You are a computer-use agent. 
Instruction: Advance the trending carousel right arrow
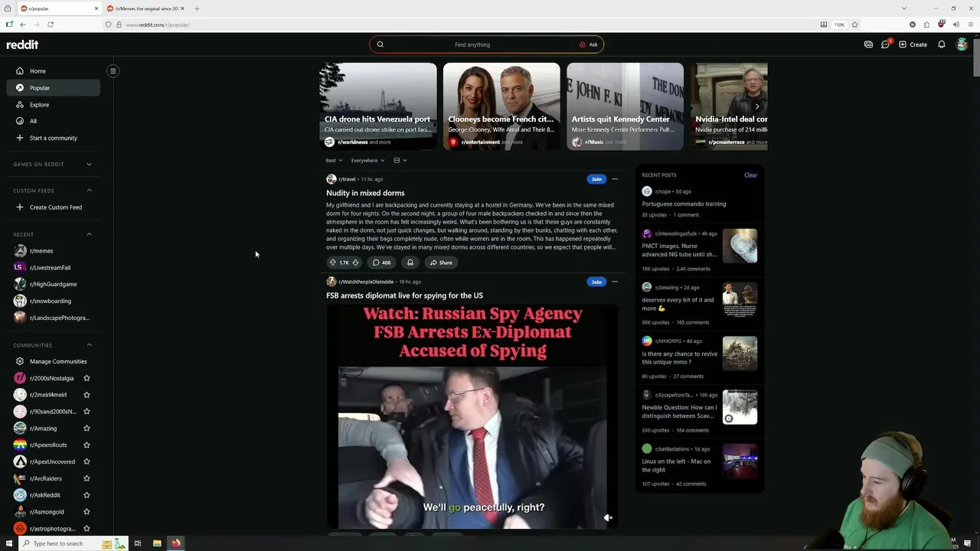tap(757, 106)
